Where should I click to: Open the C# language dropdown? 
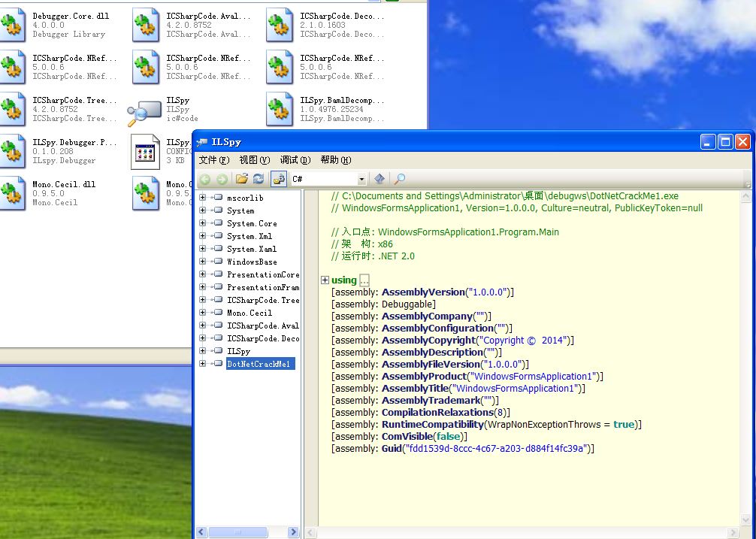click(361, 180)
